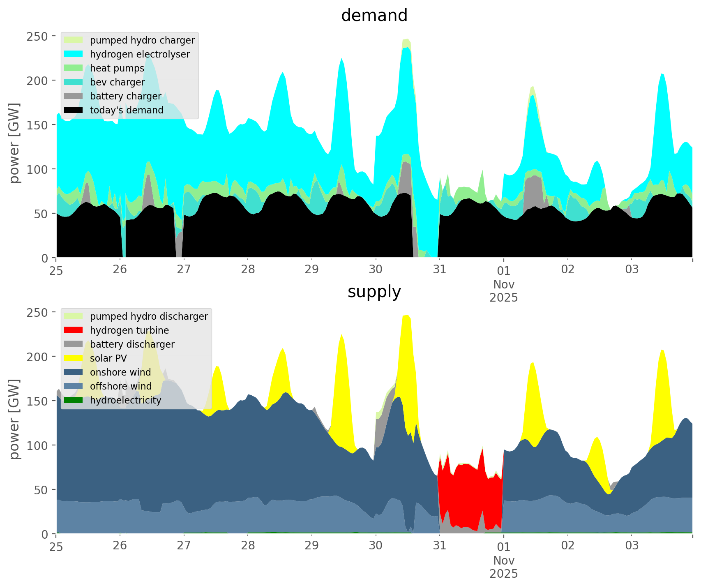Click the bev charger legend swatch
This screenshot has width=701, height=588.
[73, 82]
